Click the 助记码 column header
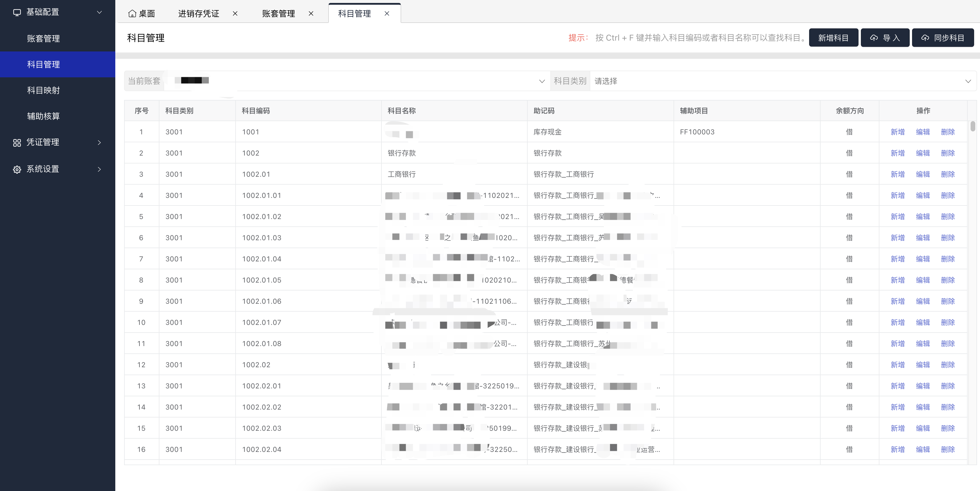Screen dimensions: 980x491 [x=600, y=111]
